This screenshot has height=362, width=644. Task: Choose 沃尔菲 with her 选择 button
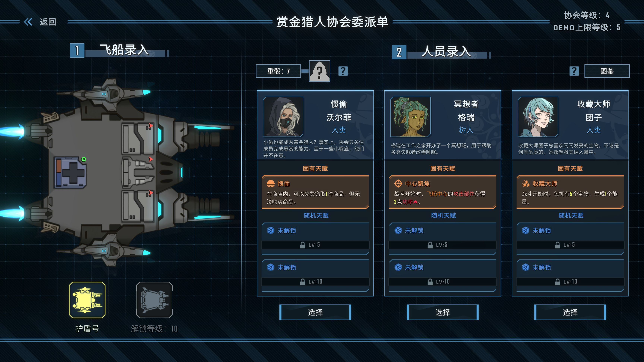(x=315, y=312)
